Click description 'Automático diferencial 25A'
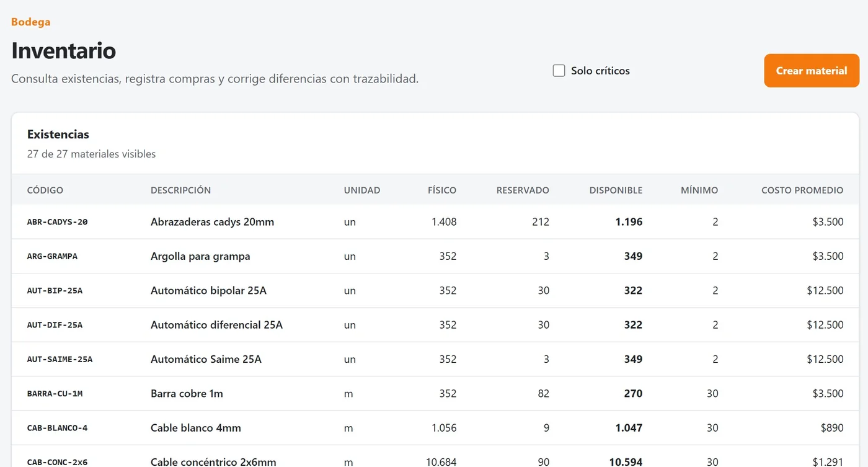Image resolution: width=868 pixels, height=467 pixels. [217, 325]
